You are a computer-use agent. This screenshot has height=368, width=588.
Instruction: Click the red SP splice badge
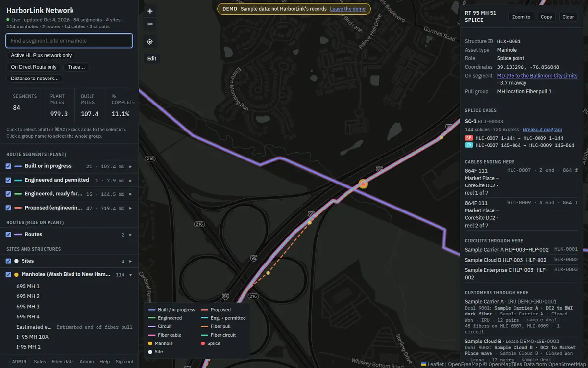click(469, 138)
